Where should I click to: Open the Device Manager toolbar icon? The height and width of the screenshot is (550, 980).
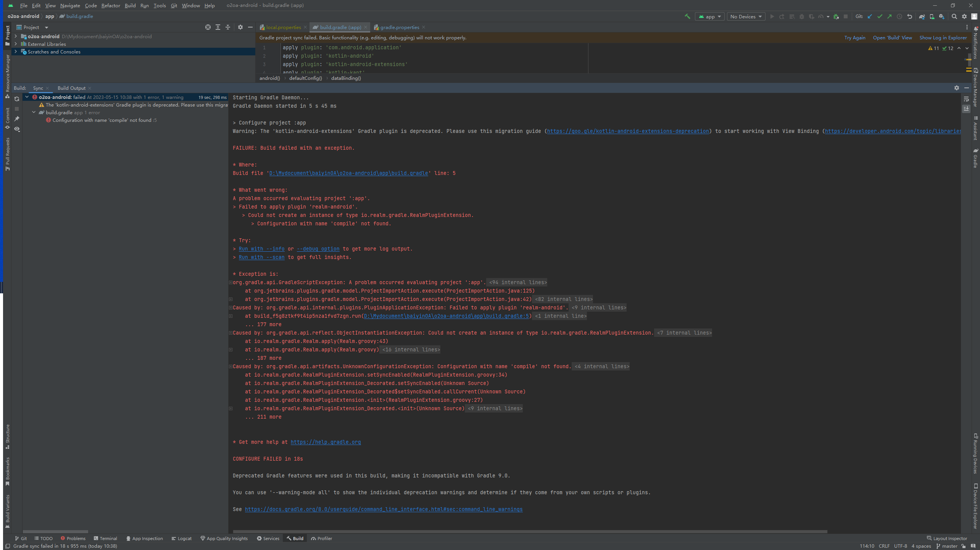[932, 16]
